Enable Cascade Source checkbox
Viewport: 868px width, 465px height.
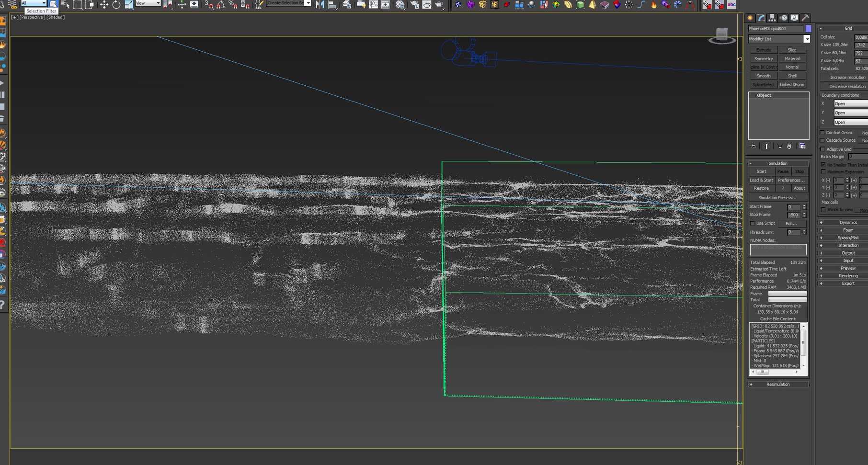pyautogui.click(x=822, y=140)
